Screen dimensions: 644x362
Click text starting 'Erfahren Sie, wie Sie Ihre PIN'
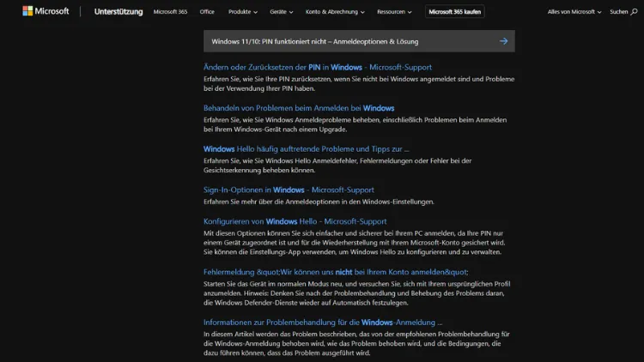pyautogui.click(x=359, y=84)
